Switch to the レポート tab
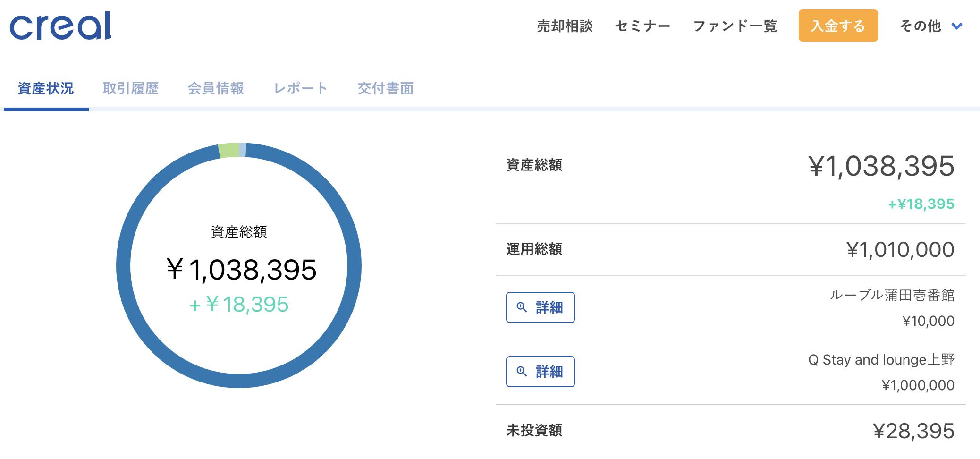The image size is (980, 459). click(301, 88)
